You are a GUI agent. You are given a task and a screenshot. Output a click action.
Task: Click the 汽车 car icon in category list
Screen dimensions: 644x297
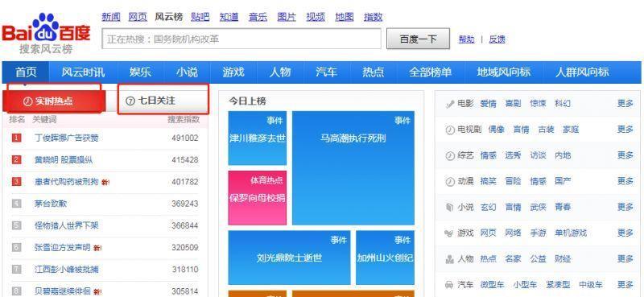450,284
